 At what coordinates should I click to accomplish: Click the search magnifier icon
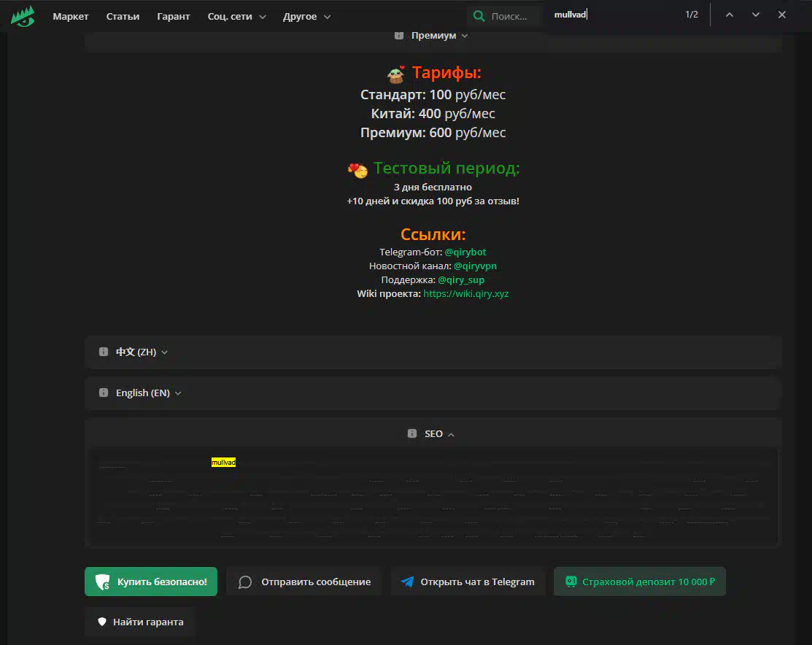click(479, 16)
